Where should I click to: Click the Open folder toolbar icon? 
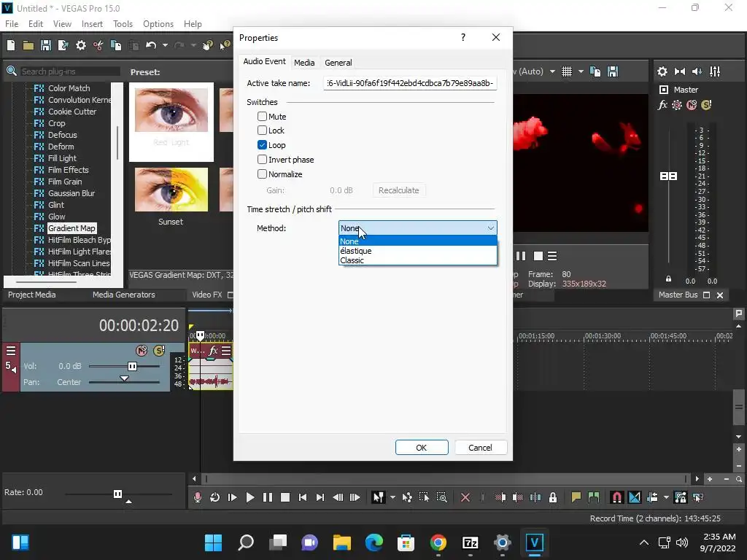(x=28, y=45)
